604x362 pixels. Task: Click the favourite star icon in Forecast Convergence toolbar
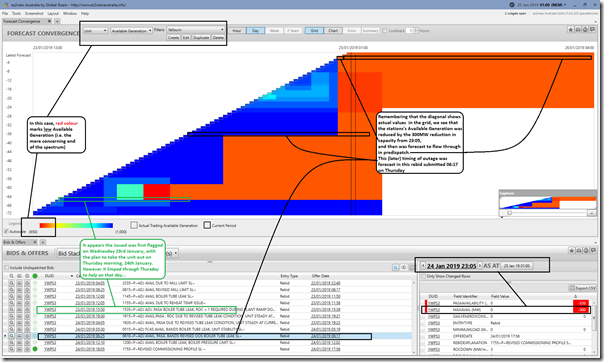571,30
